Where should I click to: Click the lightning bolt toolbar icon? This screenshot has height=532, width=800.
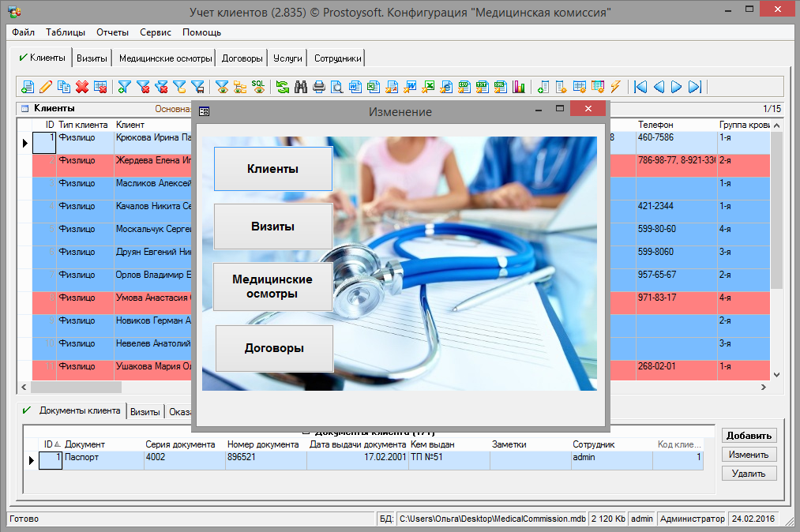[x=616, y=87]
